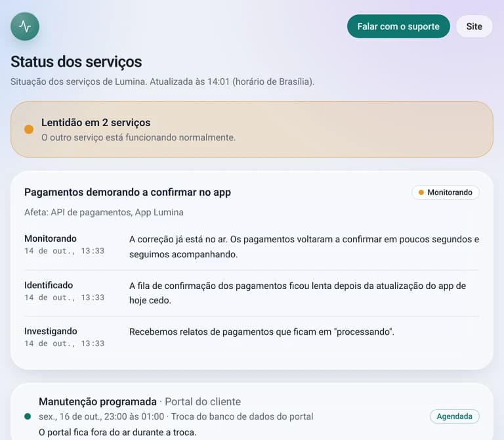Click 'Recebemos relatos de pagamentos' message
Viewport: 504px width, 440px height.
pyautogui.click(x=262, y=332)
